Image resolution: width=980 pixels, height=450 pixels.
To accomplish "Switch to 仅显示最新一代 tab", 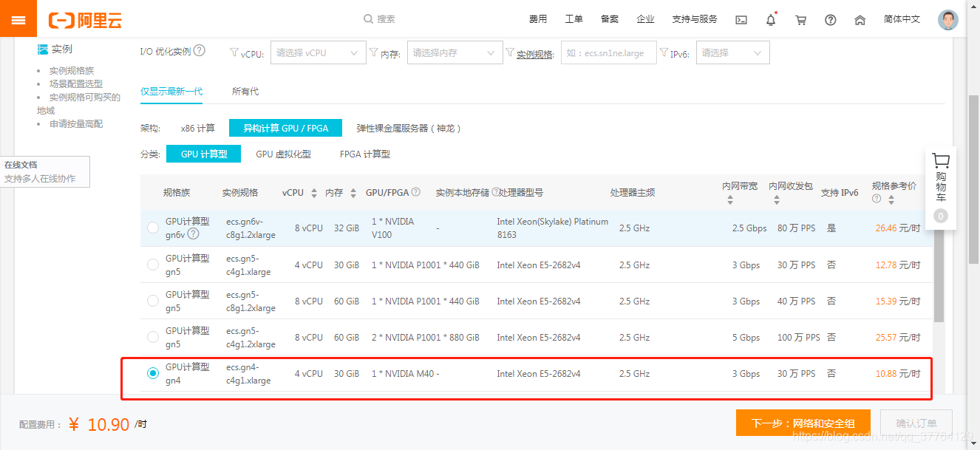I will (171, 92).
